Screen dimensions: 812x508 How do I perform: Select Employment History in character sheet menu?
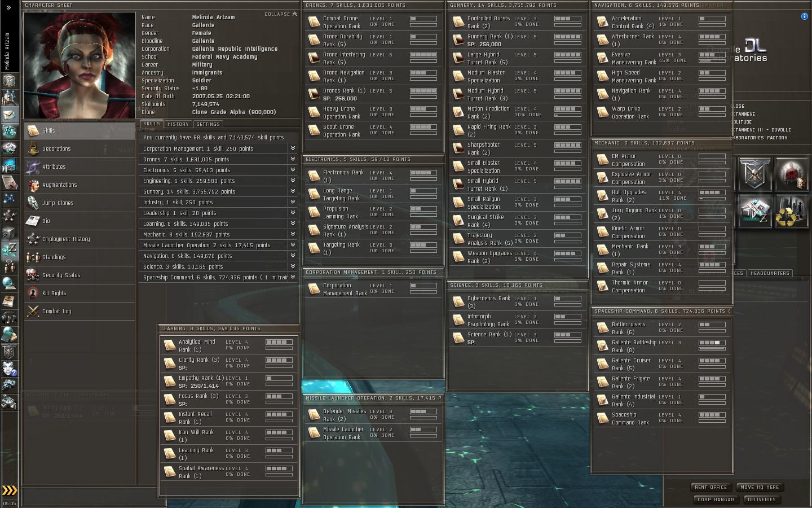pos(80,239)
